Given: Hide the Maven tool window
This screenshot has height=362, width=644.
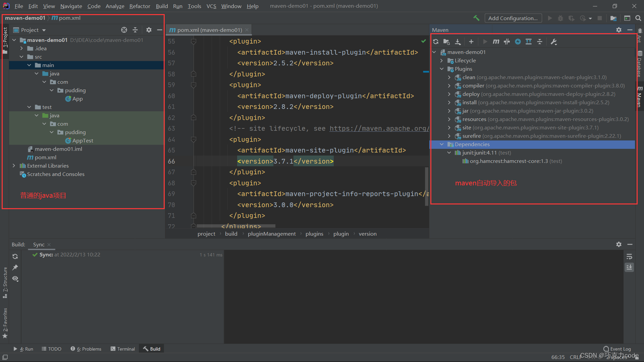Looking at the screenshot, I should pyautogui.click(x=630, y=30).
